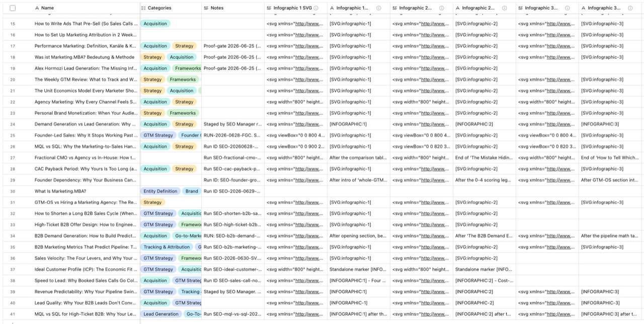Click the Lead Generation tag in row 41

(160, 314)
